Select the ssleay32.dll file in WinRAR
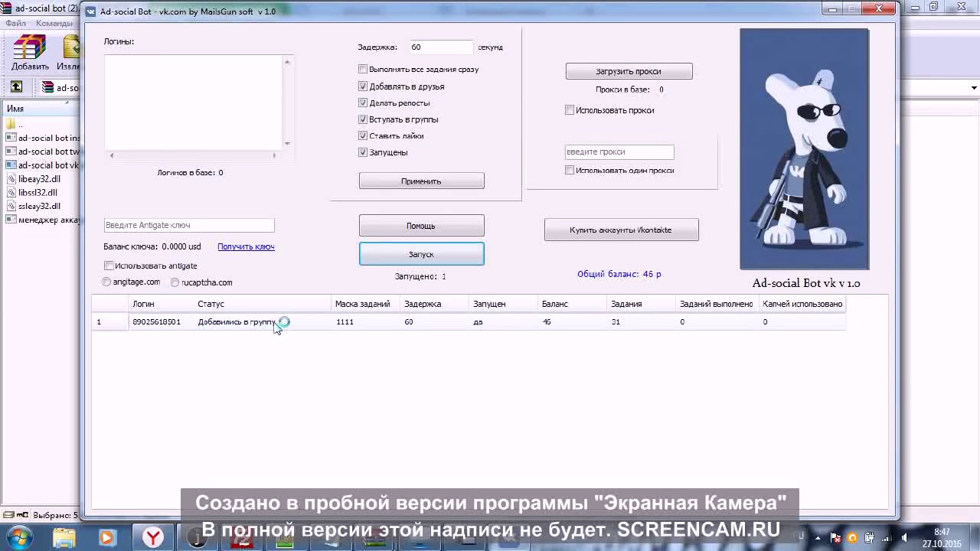980x551 pixels. coord(39,207)
